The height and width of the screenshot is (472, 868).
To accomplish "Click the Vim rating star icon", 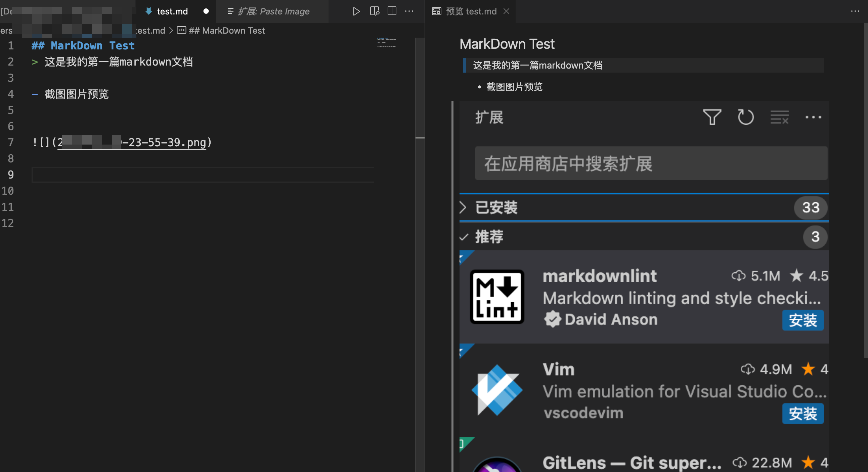I will pos(808,369).
